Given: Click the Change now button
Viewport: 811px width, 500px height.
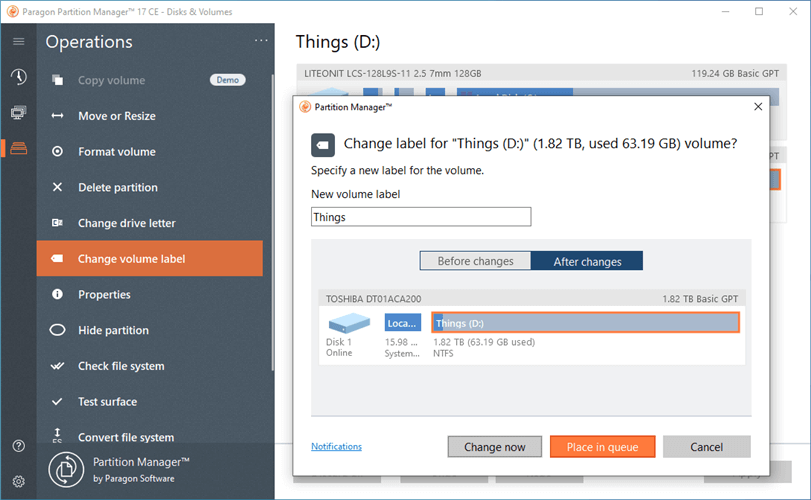Looking at the screenshot, I should 494,447.
